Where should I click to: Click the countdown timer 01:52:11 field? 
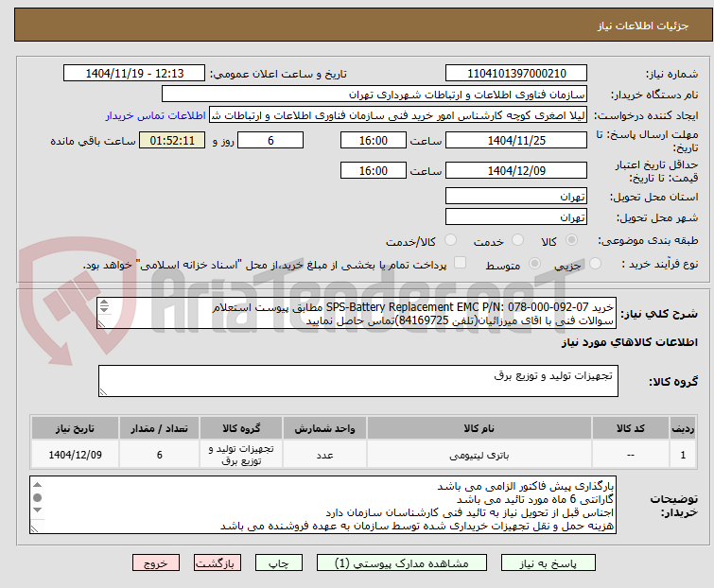172,141
